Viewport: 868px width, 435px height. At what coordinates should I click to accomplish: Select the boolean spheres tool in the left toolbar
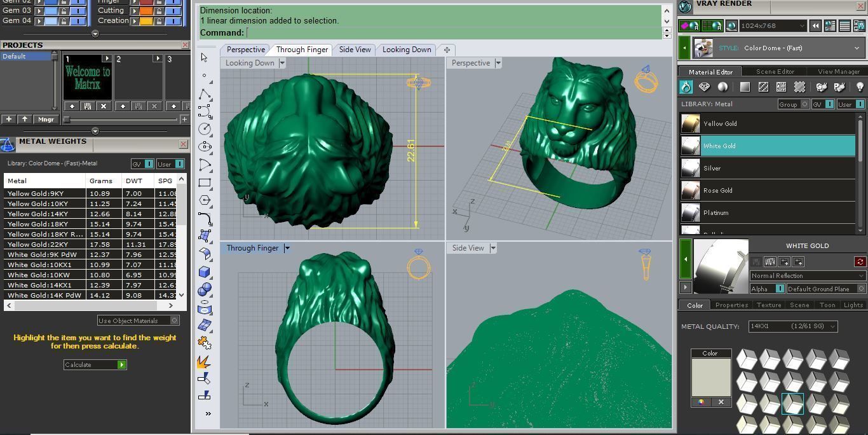205,290
